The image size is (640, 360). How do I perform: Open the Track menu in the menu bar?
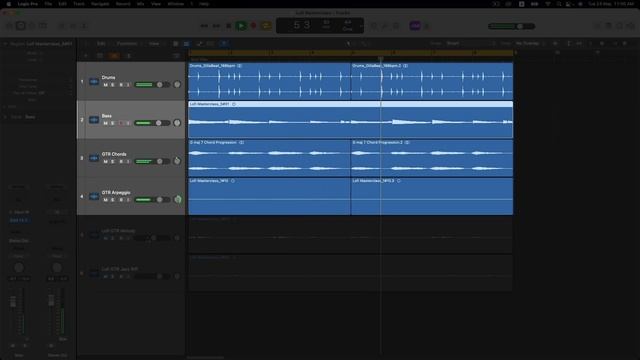(79, 4)
